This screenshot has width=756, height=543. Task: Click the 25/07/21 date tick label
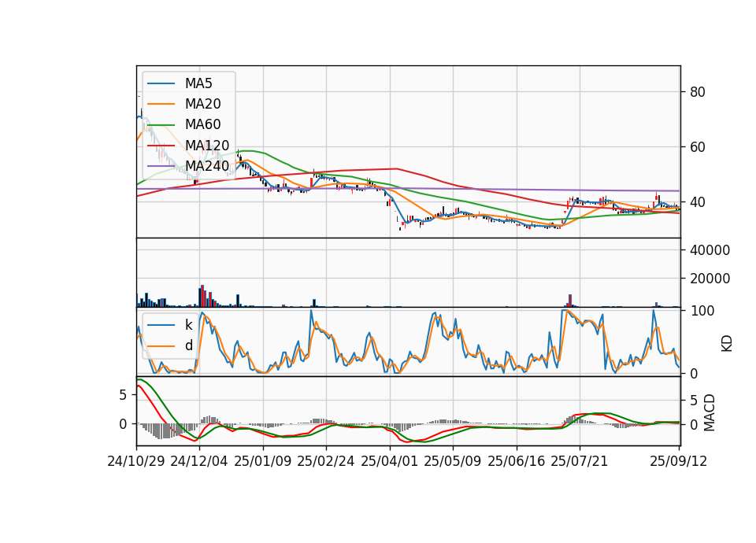(x=580, y=461)
